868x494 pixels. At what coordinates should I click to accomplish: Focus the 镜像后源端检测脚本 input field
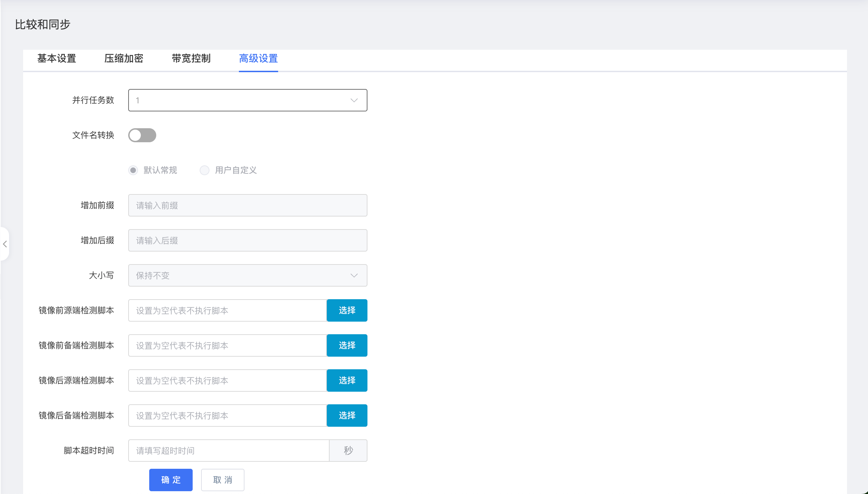[228, 380]
